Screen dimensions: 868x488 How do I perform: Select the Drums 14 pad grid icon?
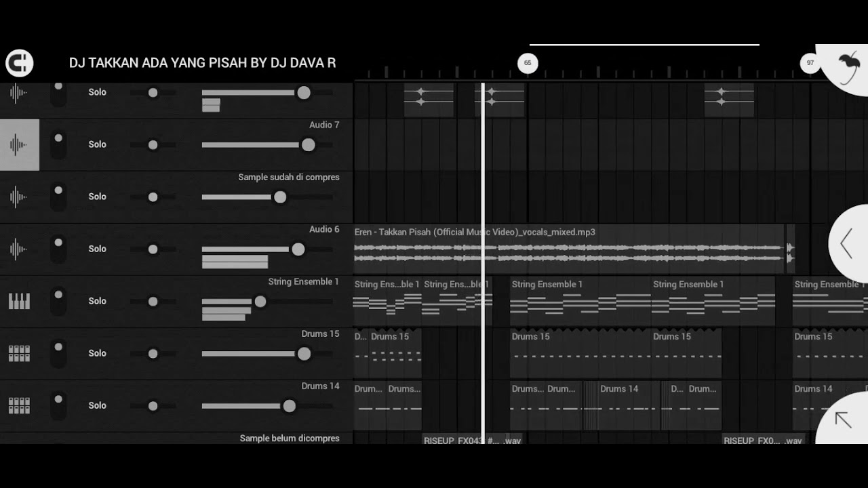19,405
